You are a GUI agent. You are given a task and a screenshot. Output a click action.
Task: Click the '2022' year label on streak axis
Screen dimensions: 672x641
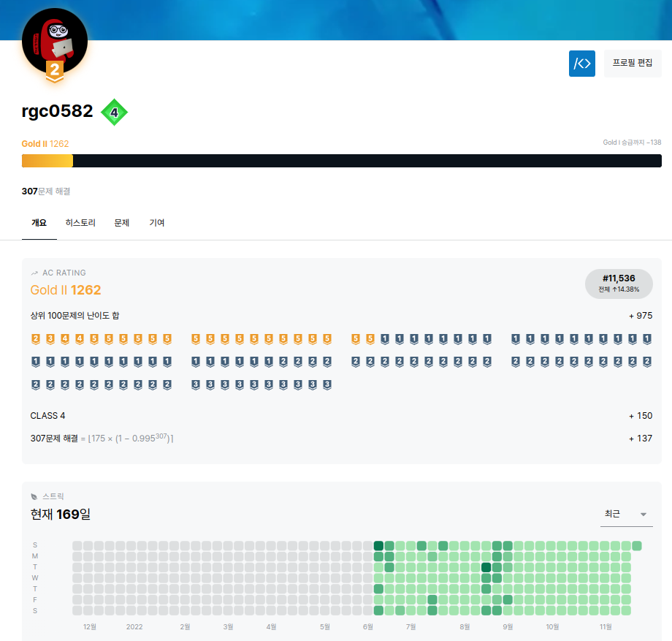[134, 627]
